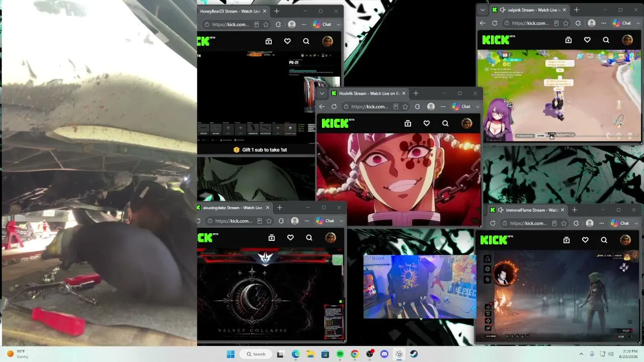Viewport: 644px width, 362px height.
Task: Open following heart in valpink window Kick header
Action: 587,40
